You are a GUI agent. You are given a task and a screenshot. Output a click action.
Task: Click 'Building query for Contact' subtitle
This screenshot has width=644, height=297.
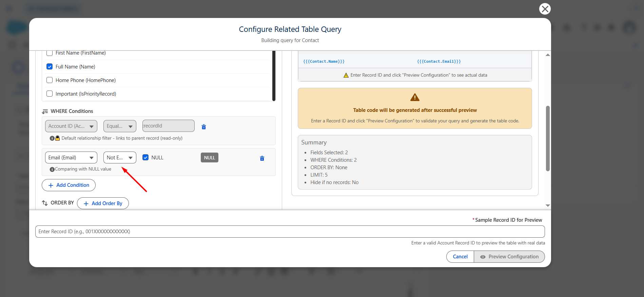(x=290, y=40)
